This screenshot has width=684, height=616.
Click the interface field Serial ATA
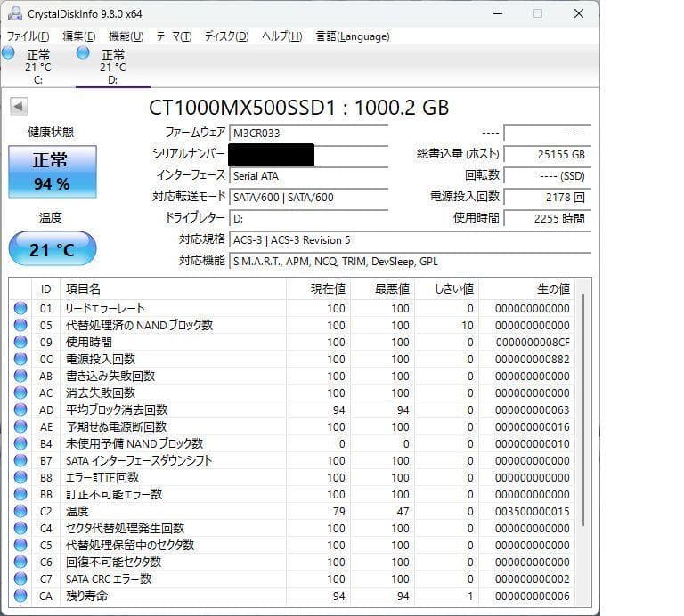point(308,175)
